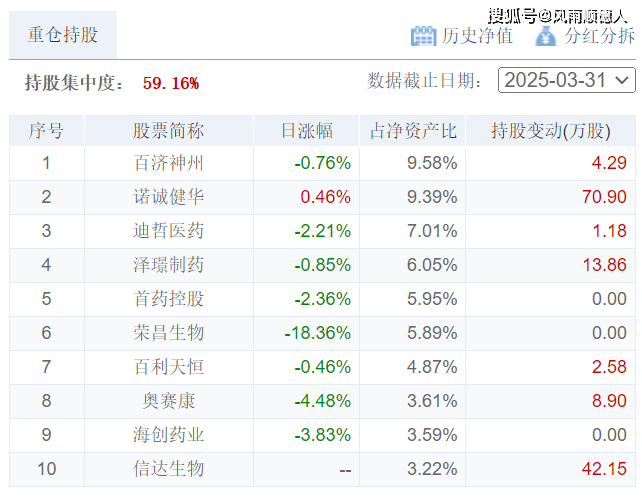Click the 分红分拆 money bag icon
The height and width of the screenshot is (501, 642).
[x=546, y=36]
